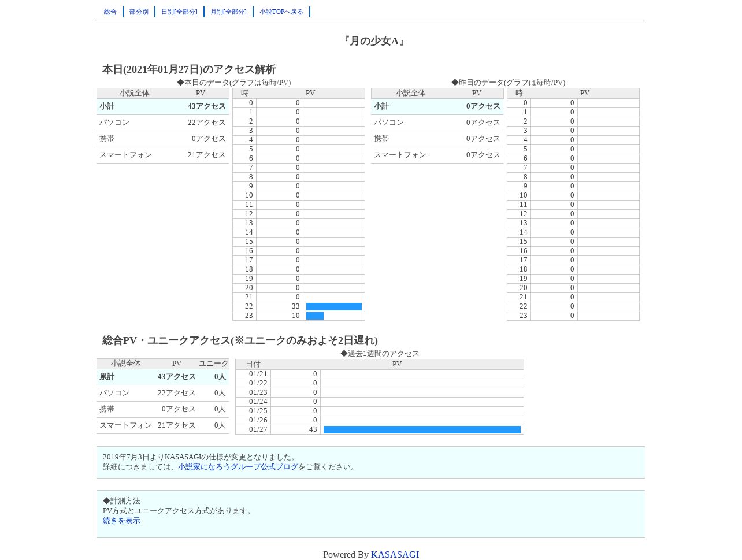
Task: Click the 総合PV・ユニークアクセス section heading
Action: pyautogui.click(x=240, y=340)
